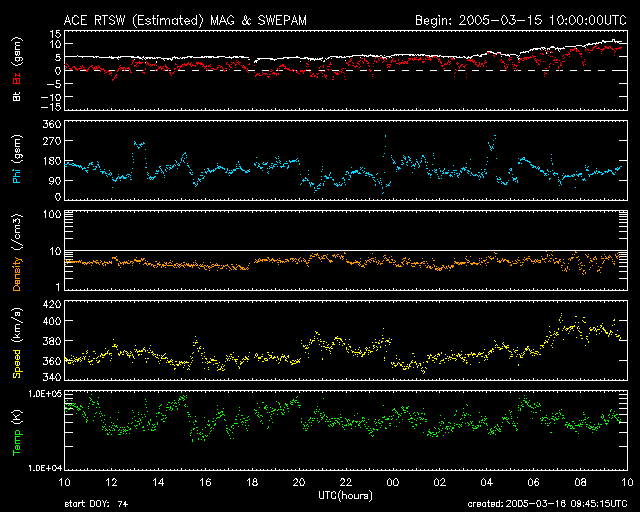Click the '180' value on Phi axis

tap(52, 161)
